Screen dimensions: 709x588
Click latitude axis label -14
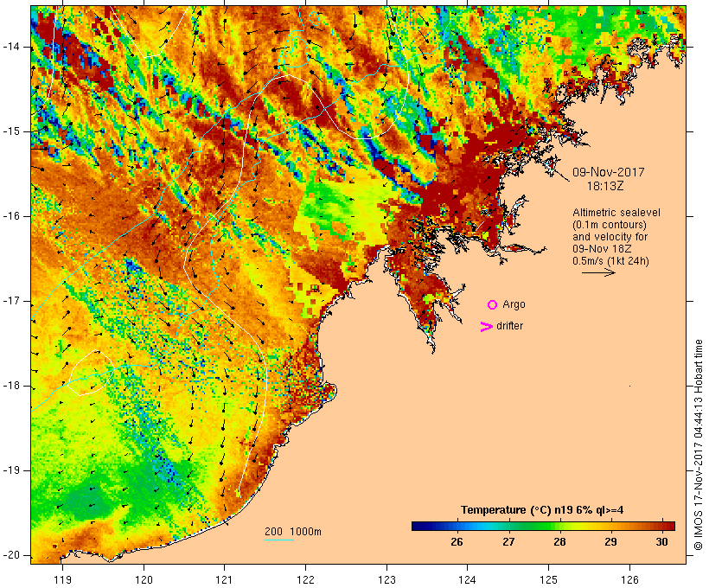(x=11, y=47)
